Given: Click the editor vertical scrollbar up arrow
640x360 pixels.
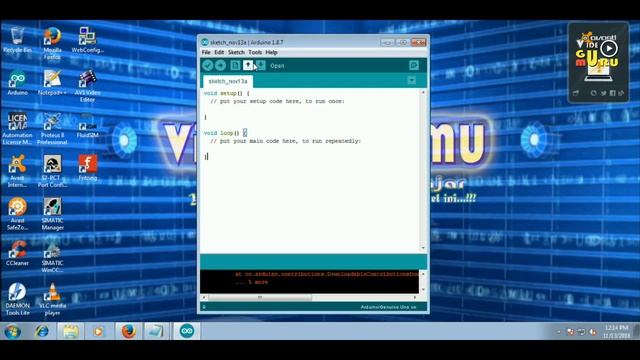Looking at the screenshot, I should [x=423, y=93].
